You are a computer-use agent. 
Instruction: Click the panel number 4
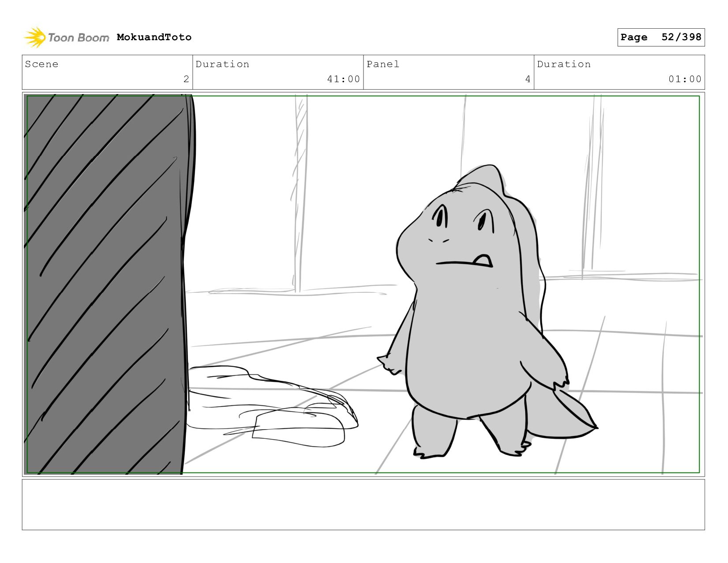click(528, 79)
